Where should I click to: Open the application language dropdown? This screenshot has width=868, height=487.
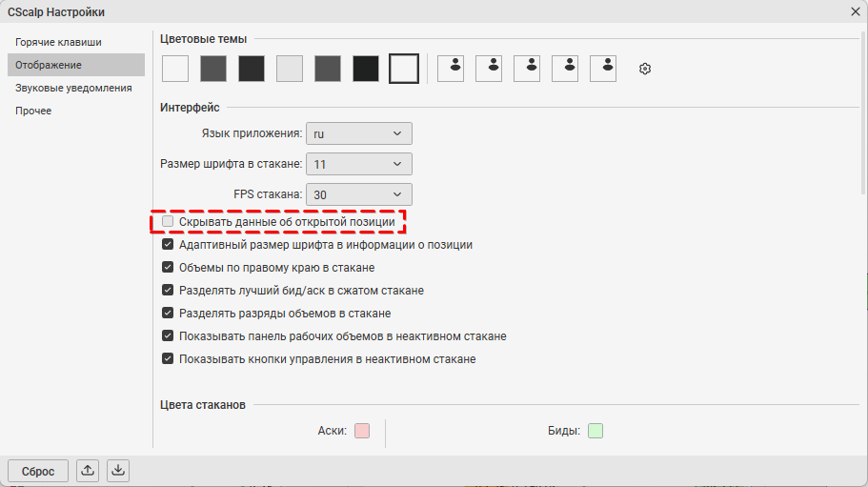(358, 133)
